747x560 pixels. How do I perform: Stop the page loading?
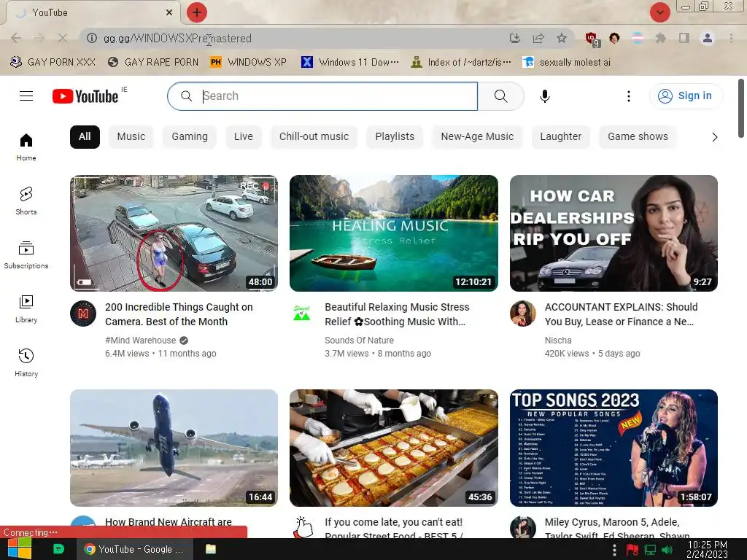(63, 38)
